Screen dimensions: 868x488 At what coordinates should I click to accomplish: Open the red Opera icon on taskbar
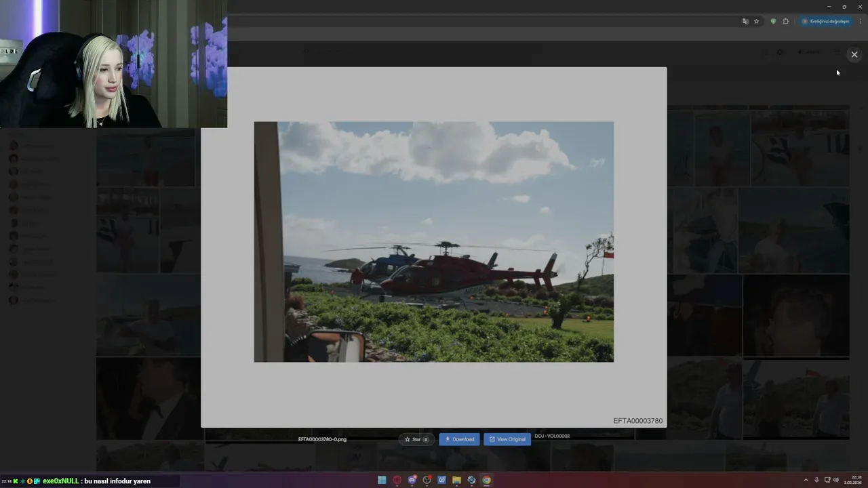[x=397, y=480]
